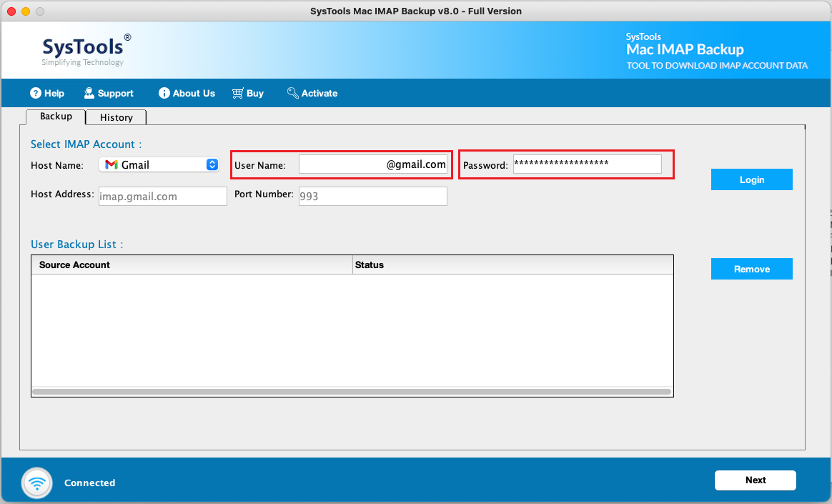Viewport: 832px width, 504px height.
Task: Open the Activate menu item
Action: [312, 94]
